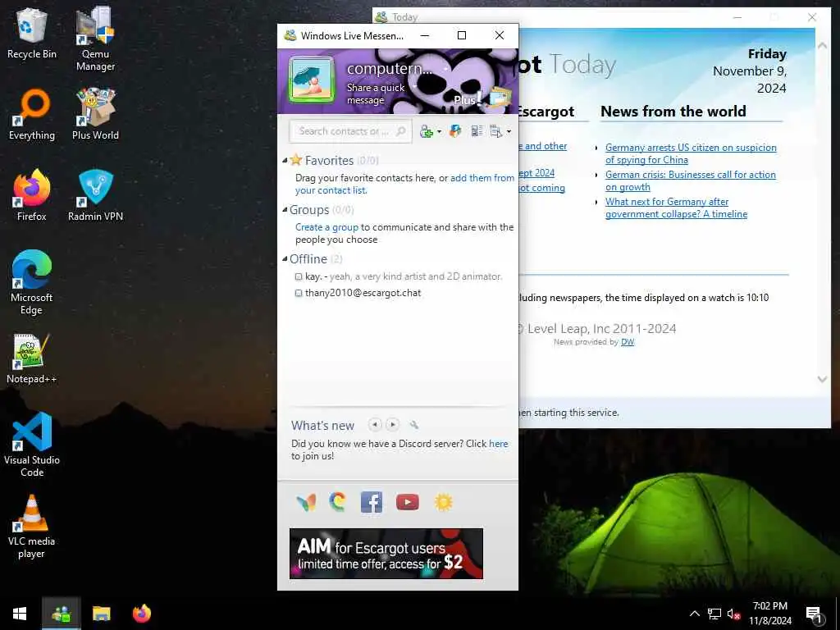Screen dimensions: 840x630
Task: Collapse the Groups section
Action: coord(285,209)
